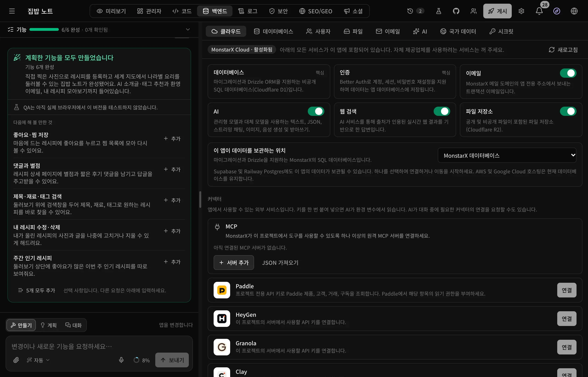Screen dimensions: 588x377
Task: Toggle the 파일 저장소 service switch
Action: (x=568, y=111)
